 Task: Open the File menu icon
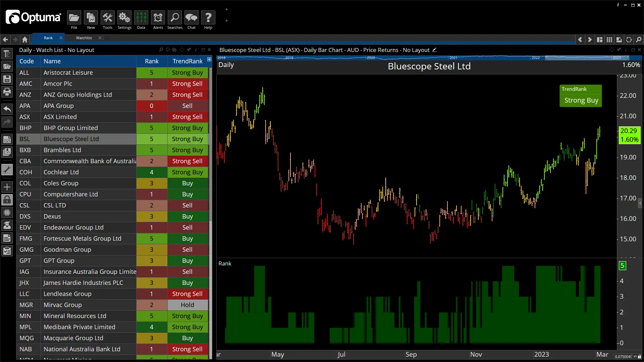(74, 18)
